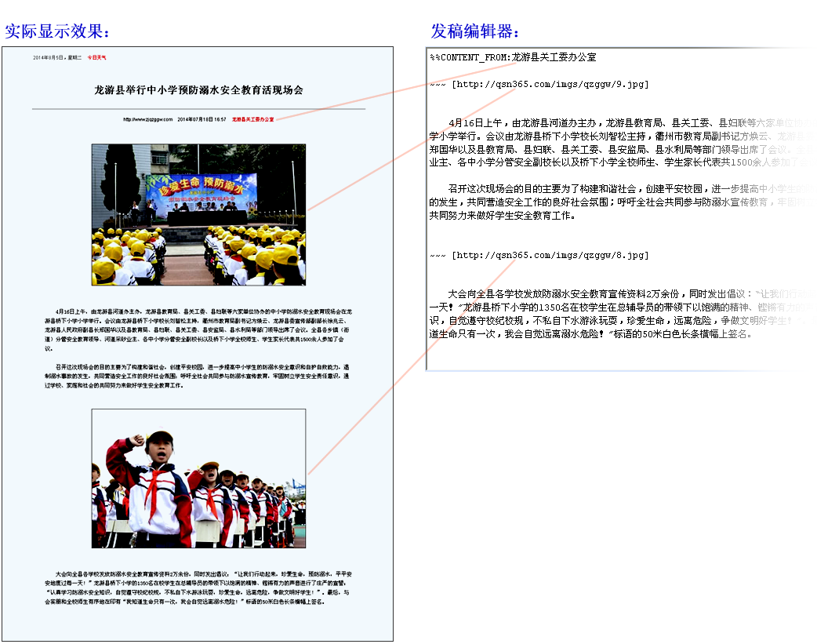The height and width of the screenshot is (644, 817).
Task: Place cursor on the 8.jpg image URL line
Action: point(539,255)
